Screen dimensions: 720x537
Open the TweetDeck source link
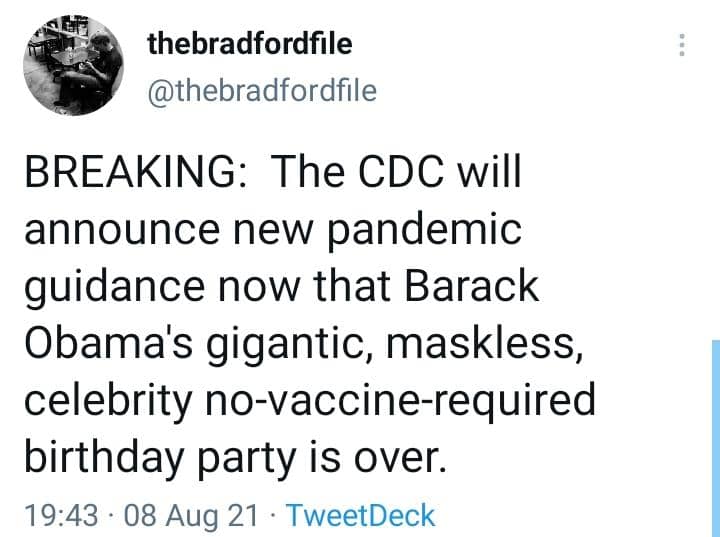pos(360,515)
